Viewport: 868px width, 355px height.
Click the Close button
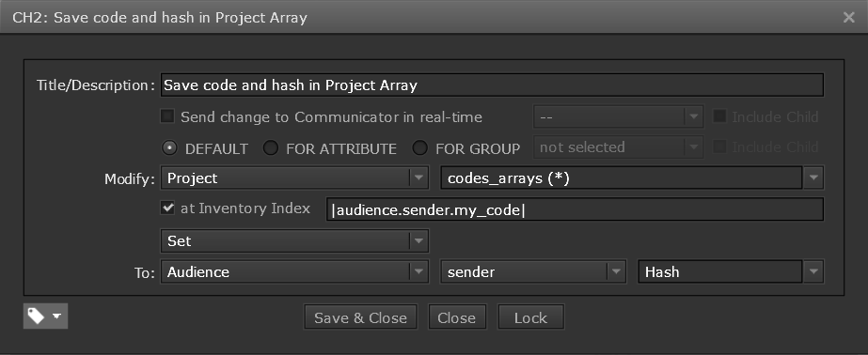(x=457, y=316)
